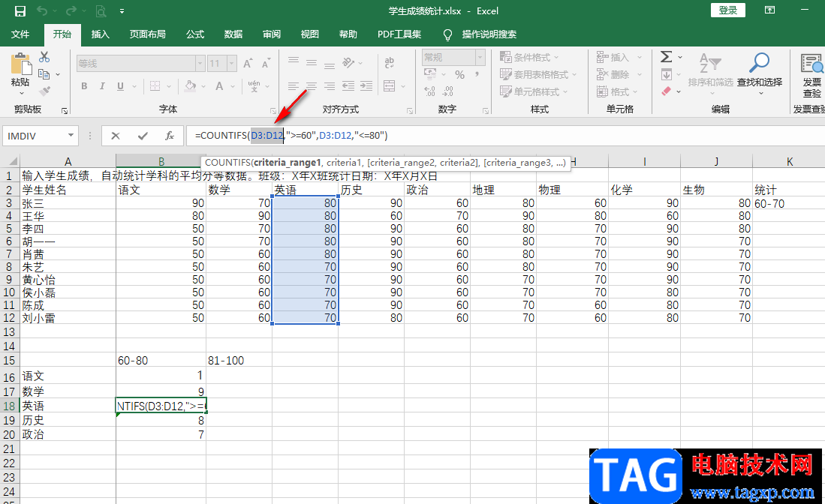Toggle Align Right
Image resolution: width=825 pixels, height=504 pixels.
click(x=330, y=86)
